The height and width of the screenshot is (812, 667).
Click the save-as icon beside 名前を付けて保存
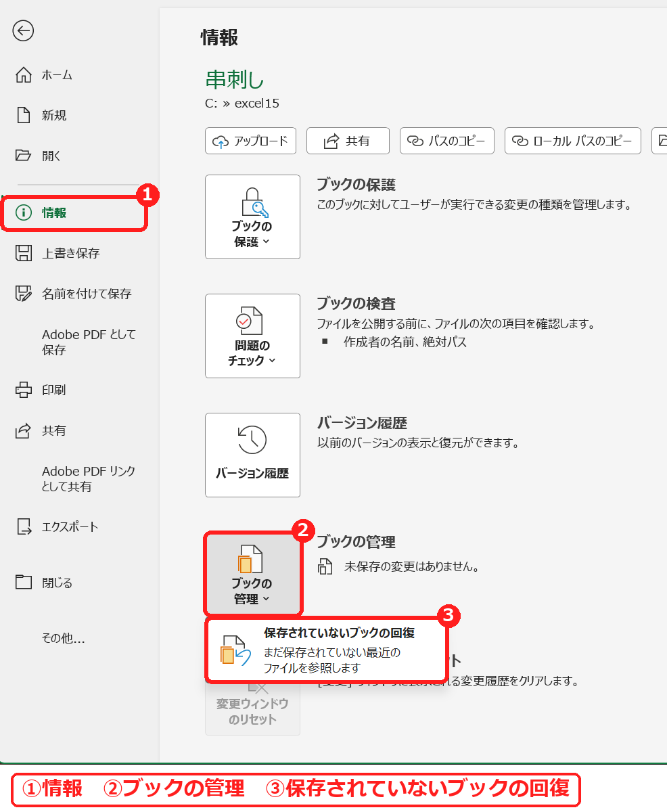coord(24,294)
